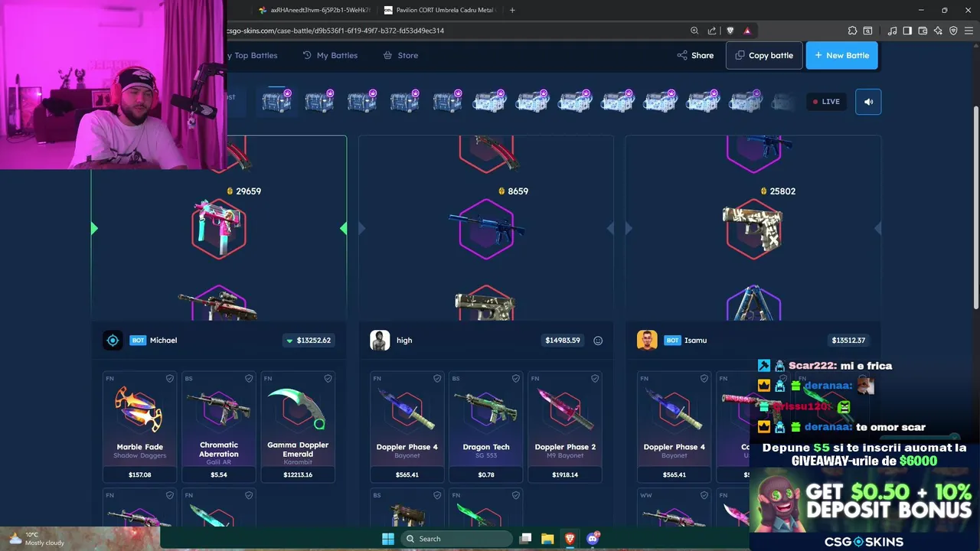This screenshot has width=980, height=551.
Task: Click the pink pistol worth 29659 coins
Action: click(219, 227)
